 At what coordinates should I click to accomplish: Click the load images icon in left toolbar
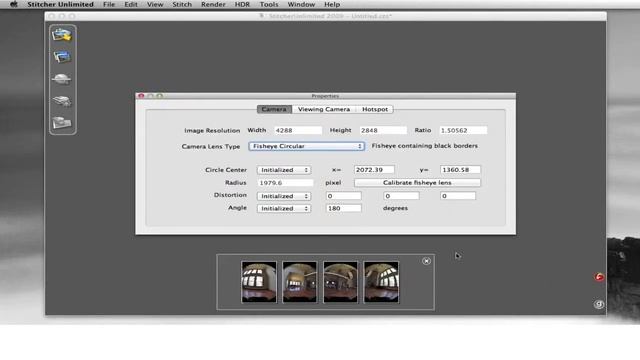click(62, 35)
